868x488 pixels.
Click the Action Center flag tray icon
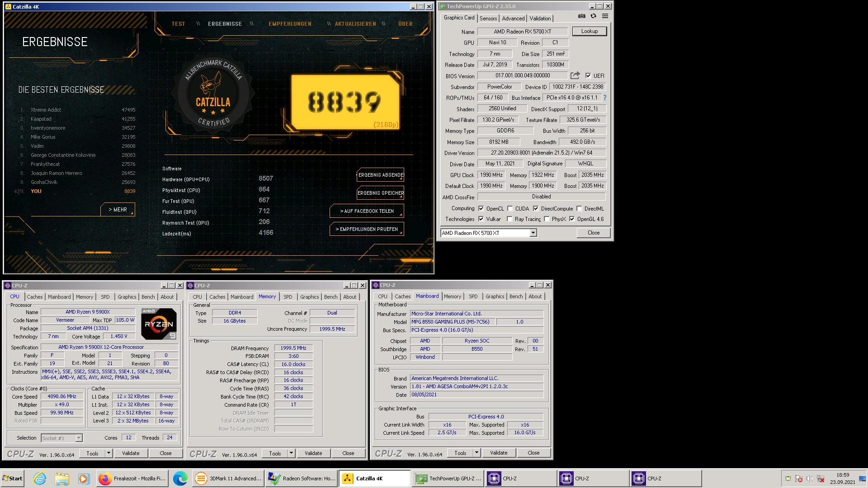pyautogui.click(x=798, y=479)
